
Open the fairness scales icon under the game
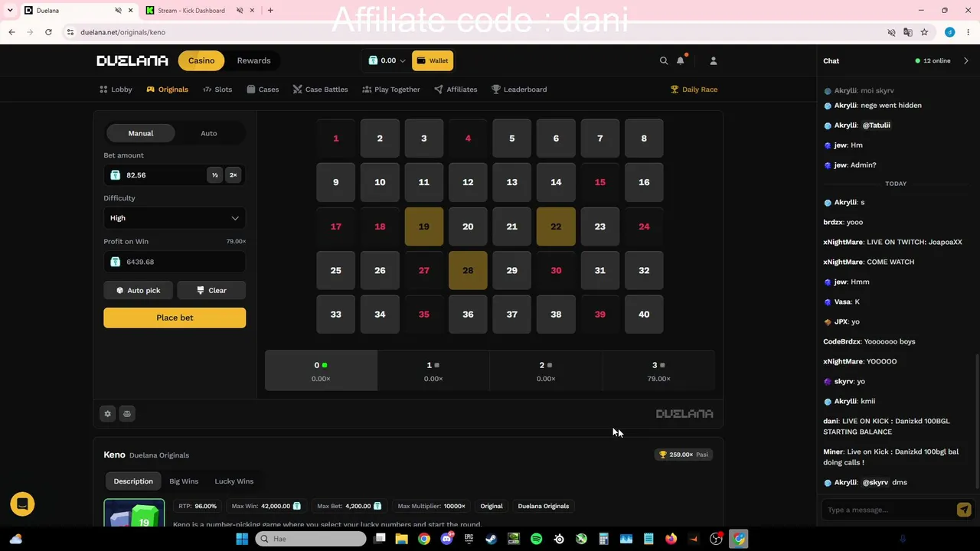pos(127,413)
